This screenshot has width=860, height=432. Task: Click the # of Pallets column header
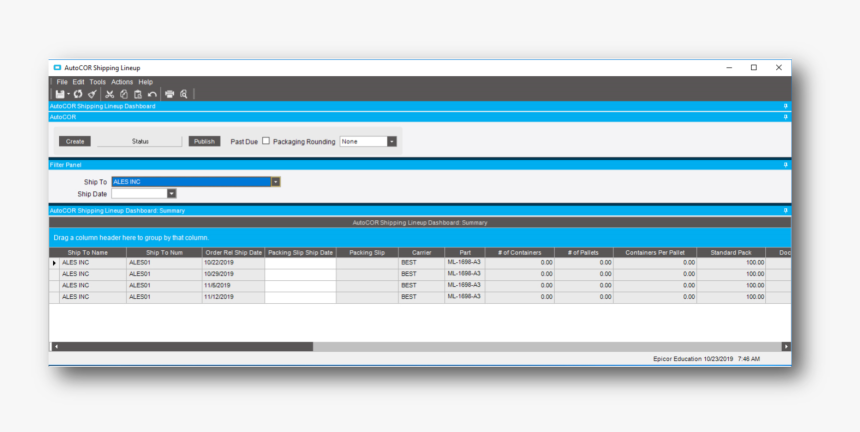(584, 253)
